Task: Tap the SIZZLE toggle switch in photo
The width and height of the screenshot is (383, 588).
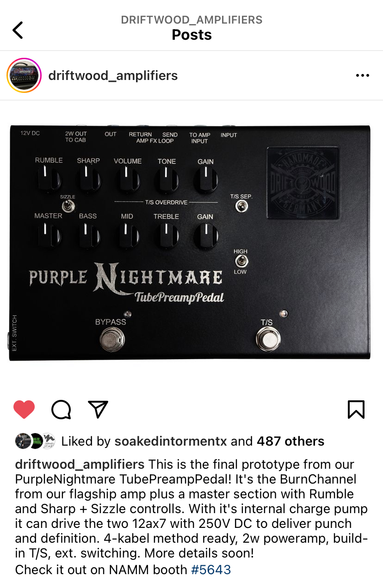Action: (x=68, y=205)
